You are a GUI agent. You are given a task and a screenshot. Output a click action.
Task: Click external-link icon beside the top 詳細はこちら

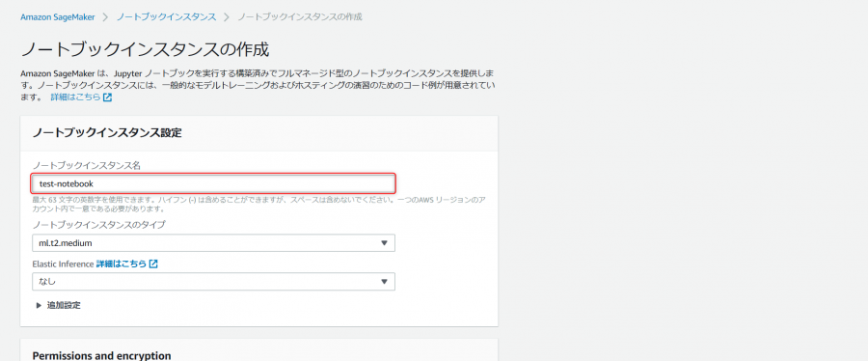click(108, 97)
